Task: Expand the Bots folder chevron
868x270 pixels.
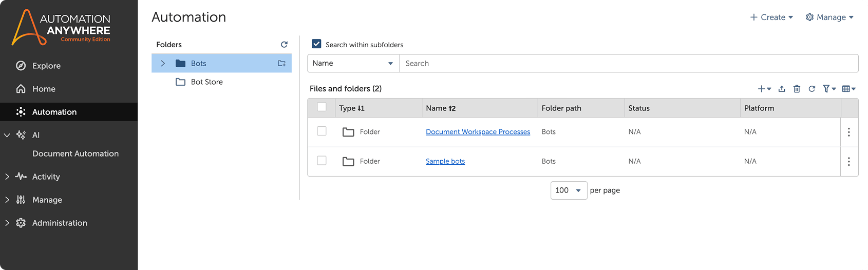Action: (x=163, y=63)
